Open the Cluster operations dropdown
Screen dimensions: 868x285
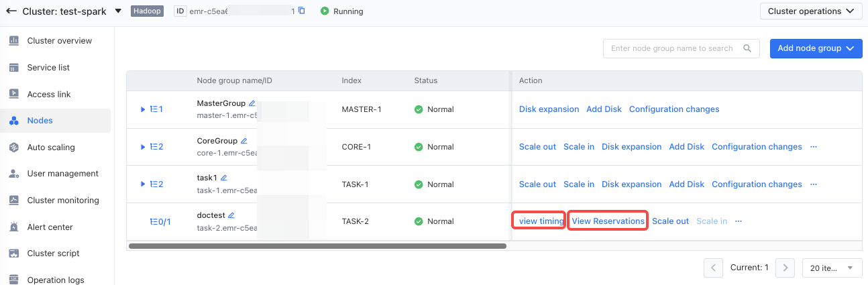tap(811, 11)
